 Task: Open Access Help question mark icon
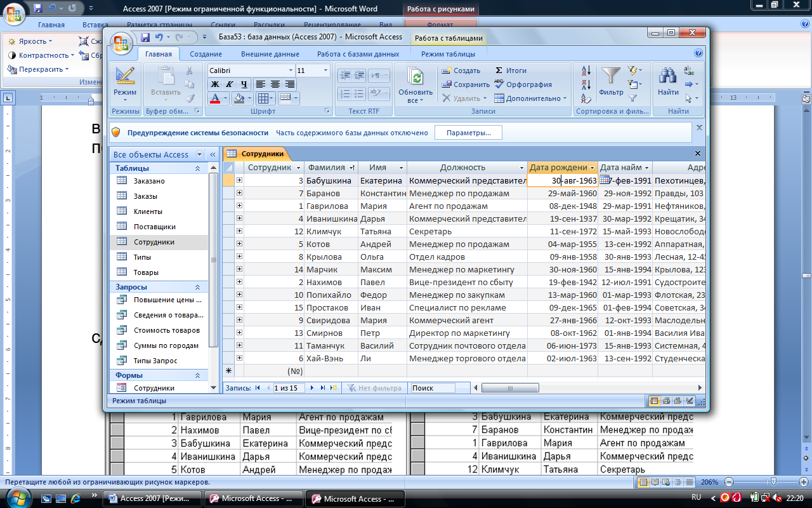tap(698, 53)
